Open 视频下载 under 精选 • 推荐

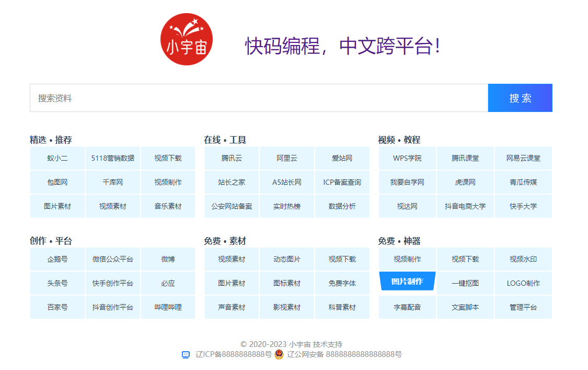tap(168, 158)
